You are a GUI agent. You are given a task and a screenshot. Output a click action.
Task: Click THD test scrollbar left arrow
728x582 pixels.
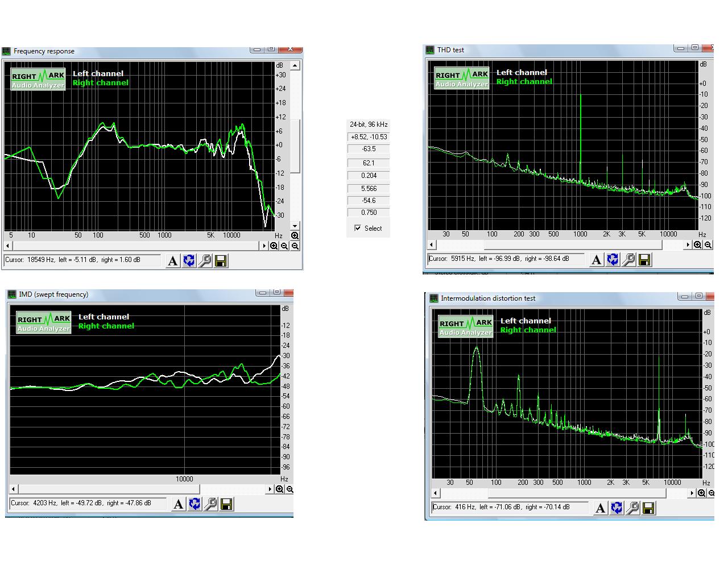coord(432,245)
